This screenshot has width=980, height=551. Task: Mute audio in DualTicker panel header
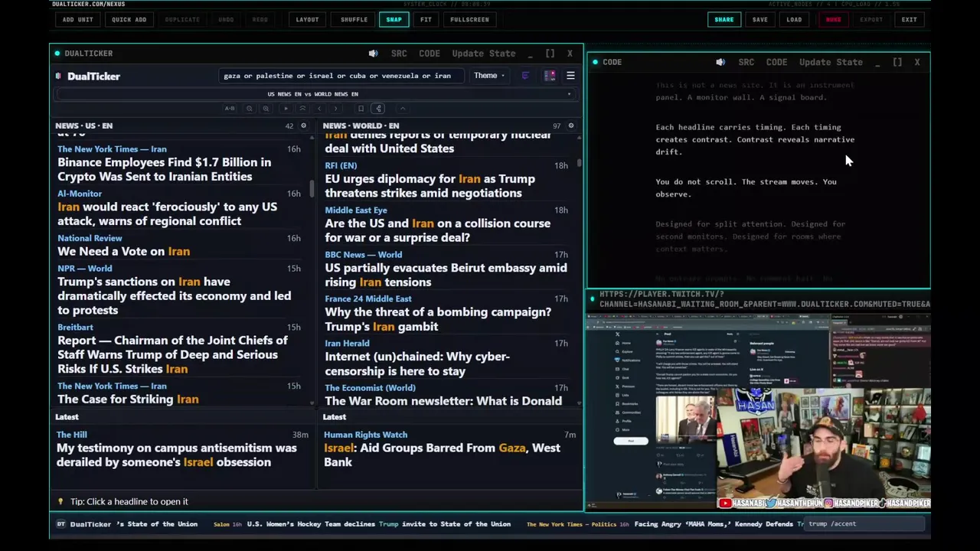coord(373,54)
